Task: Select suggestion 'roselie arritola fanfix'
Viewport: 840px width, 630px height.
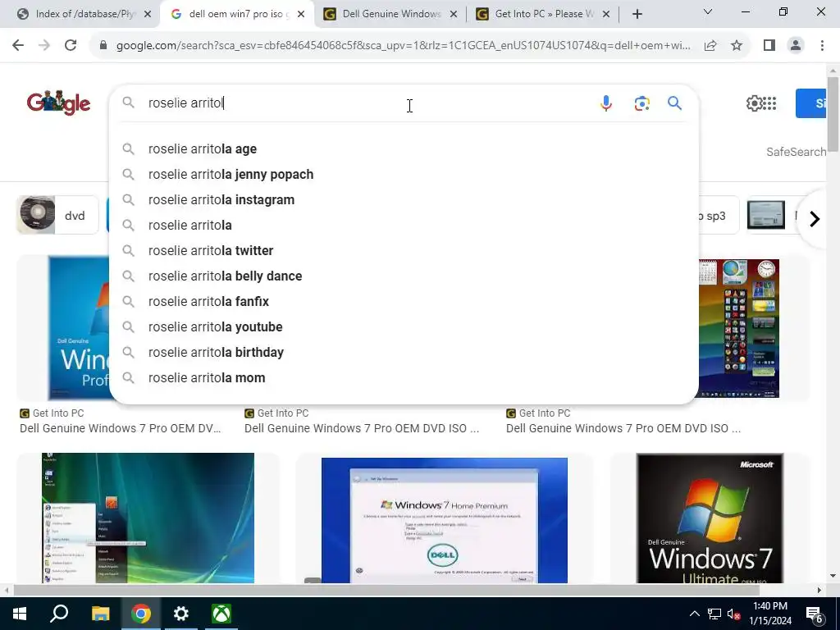Action: click(x=404, y=302)
